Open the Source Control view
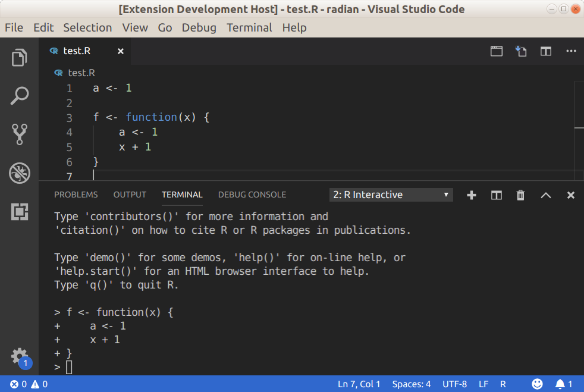This screenshot has height=392, width=584. point(20,134)
